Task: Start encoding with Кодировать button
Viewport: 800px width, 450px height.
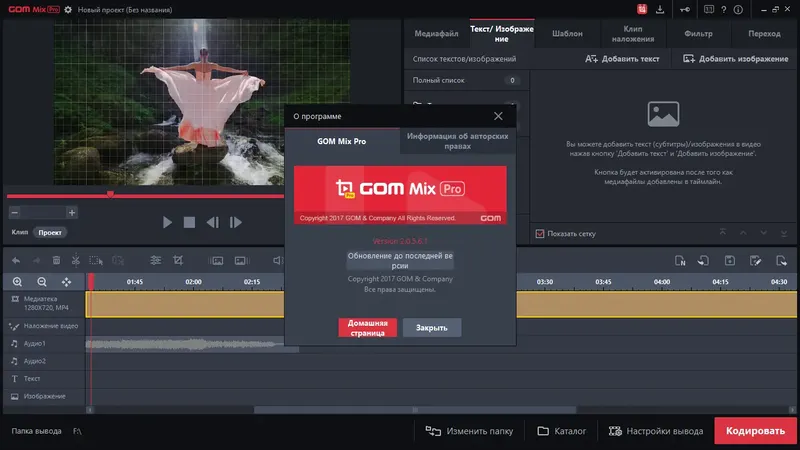Action: pyautogui.click(x=755, y=431)
